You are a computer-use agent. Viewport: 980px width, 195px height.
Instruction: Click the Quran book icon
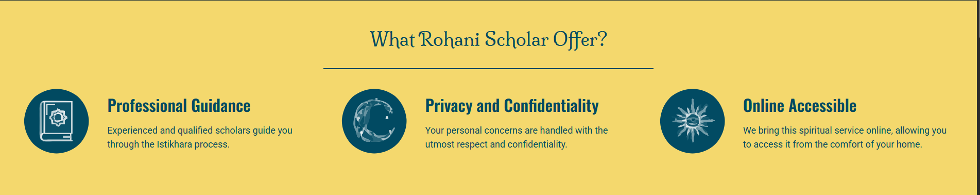57,121
